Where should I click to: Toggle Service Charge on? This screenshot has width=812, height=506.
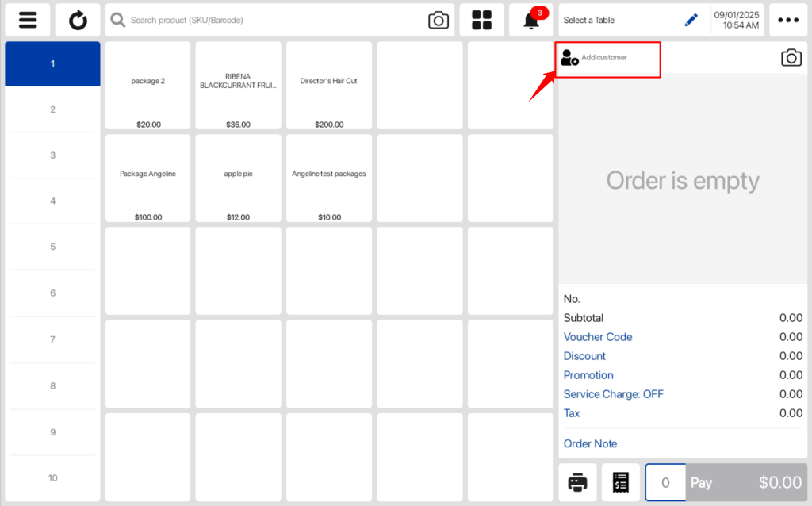click(613, 394)
